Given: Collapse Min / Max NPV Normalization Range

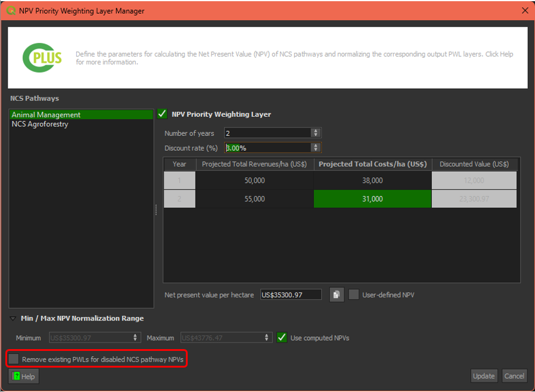Looking at the screenshot, I should pos(13,318).
